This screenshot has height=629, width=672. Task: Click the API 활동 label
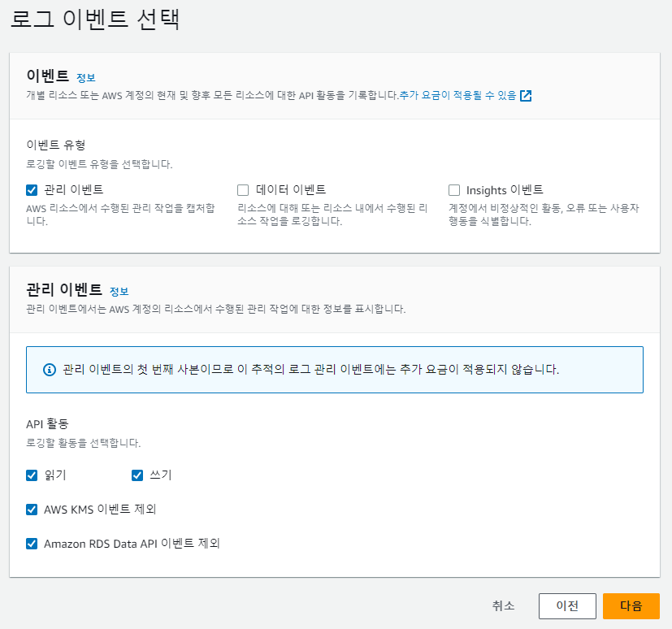pyautogui.click(x=47, y=423)
